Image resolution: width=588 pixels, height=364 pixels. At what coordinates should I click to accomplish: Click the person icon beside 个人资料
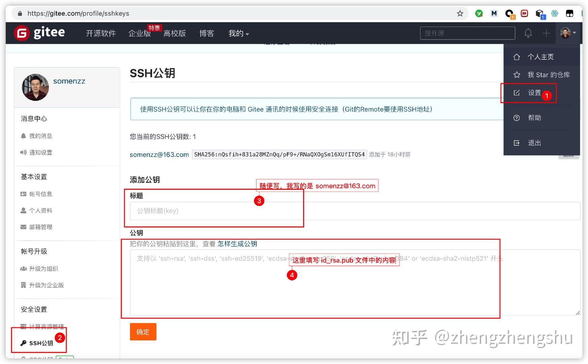(23, 210)
